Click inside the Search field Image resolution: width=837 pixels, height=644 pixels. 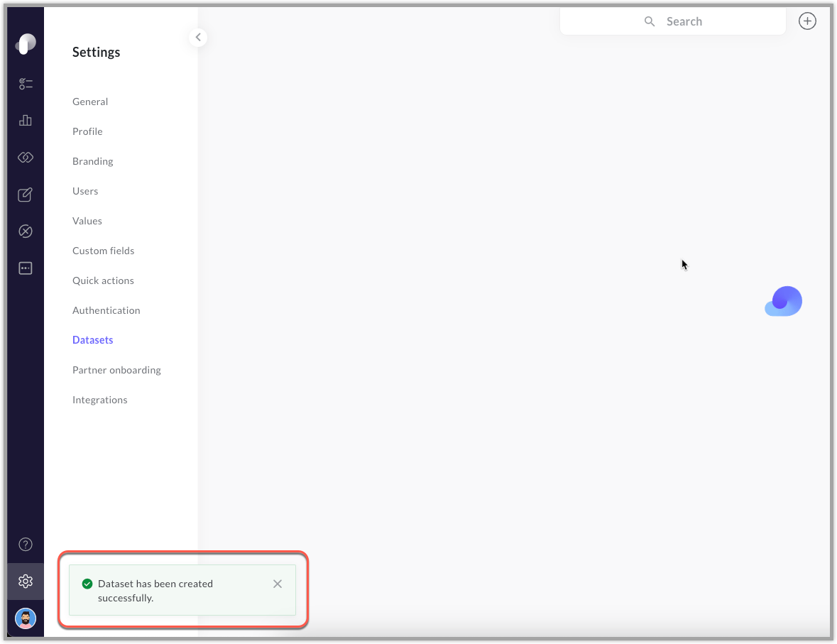[x=672, y=21]
